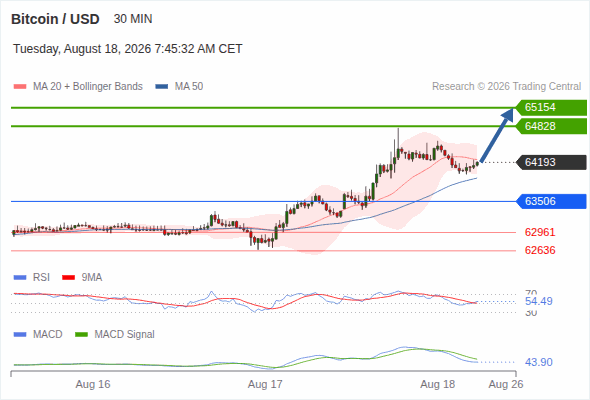Click the 9MA legend label
590x400 pixels.
pyautogui.click(x=92, y=278)
